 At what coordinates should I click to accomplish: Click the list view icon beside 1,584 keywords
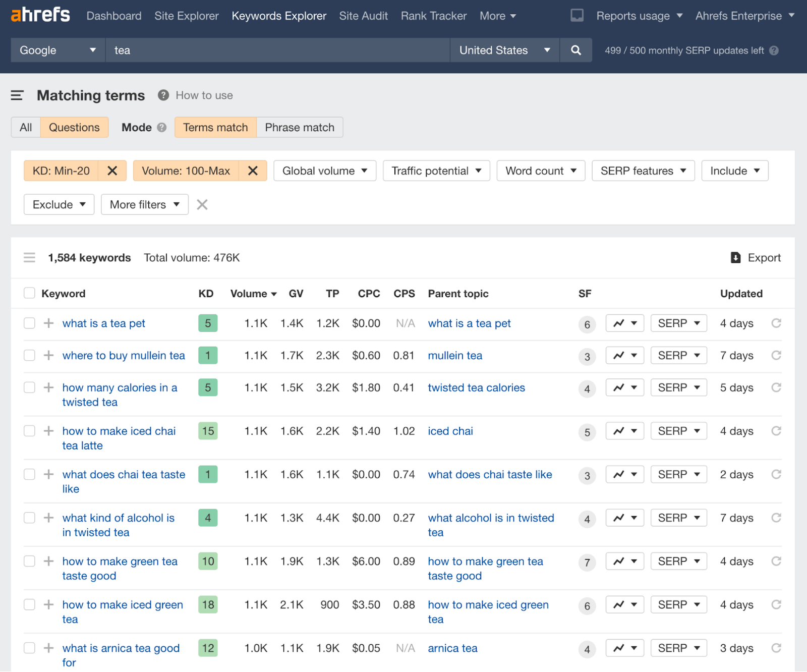point(29,257)
